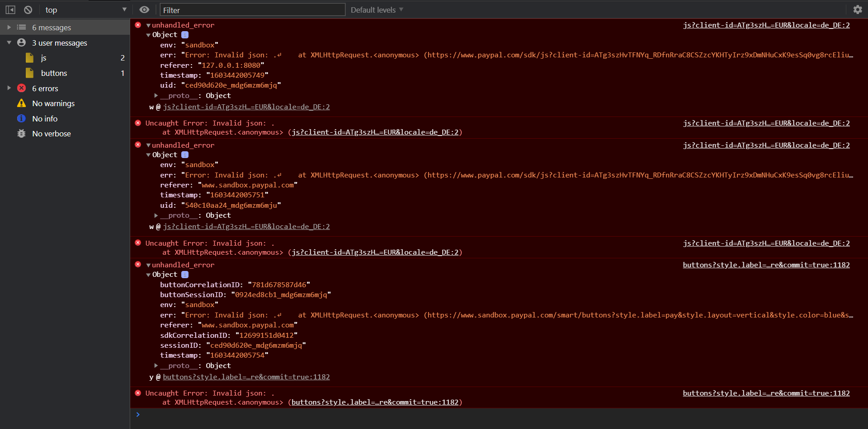Click the error icon of the first Uncaught Error

(x=138, y=123)
